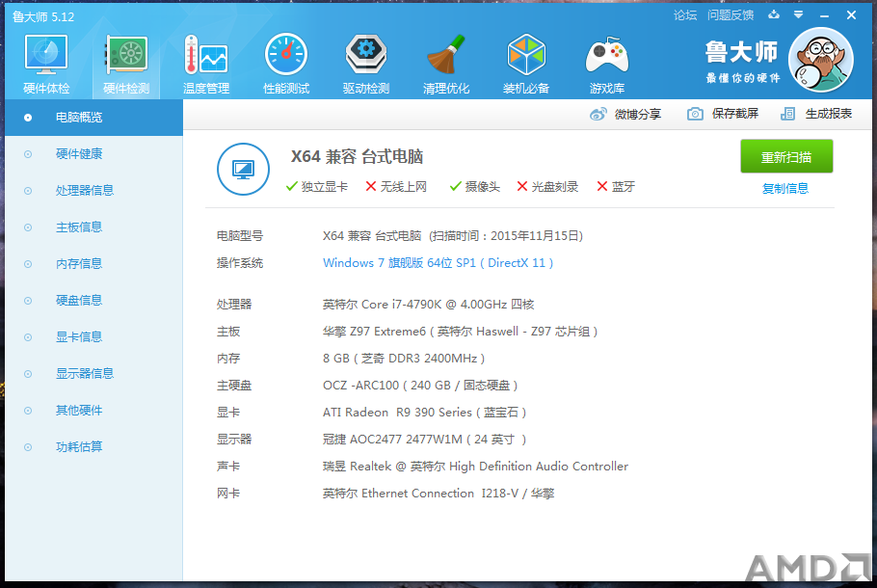This screenshot has height=588, width=877.
Task: Click the Realtek audio controller value
Action: [x=475, y=467]
